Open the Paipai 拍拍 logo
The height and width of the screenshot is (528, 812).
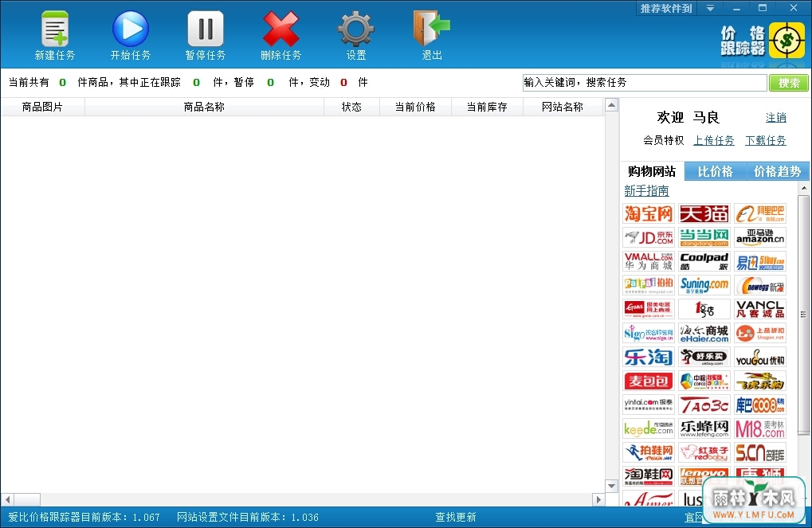(649, 285)
